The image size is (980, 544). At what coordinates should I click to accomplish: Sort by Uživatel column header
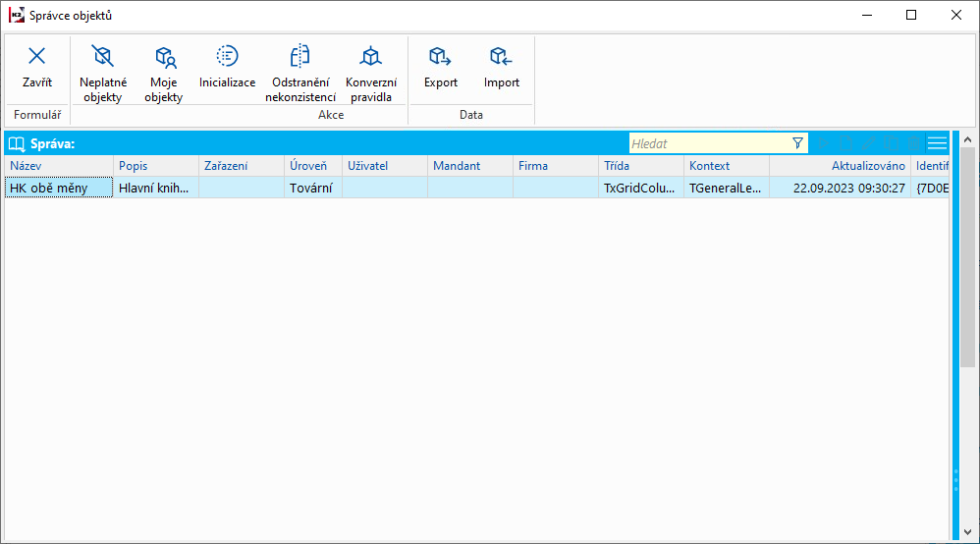point(385,166)
